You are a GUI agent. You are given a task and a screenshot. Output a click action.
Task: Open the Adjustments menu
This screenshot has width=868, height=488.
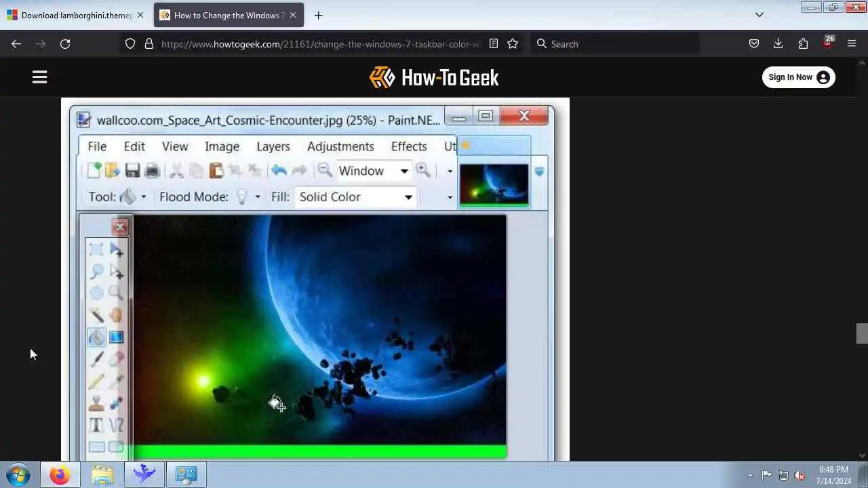tap(340, 146)
